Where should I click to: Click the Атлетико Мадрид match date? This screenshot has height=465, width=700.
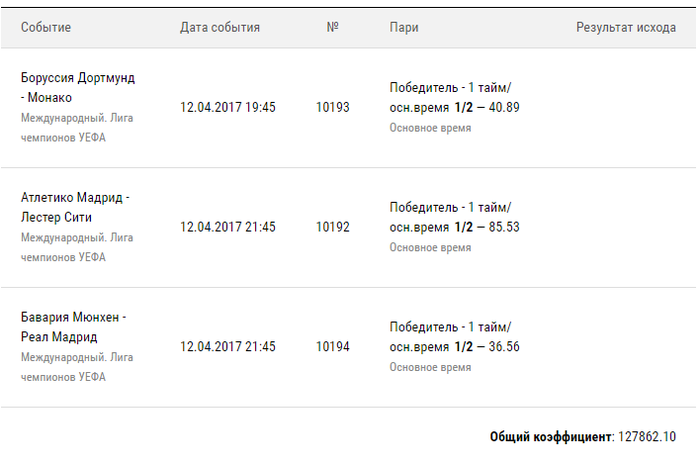228,227
